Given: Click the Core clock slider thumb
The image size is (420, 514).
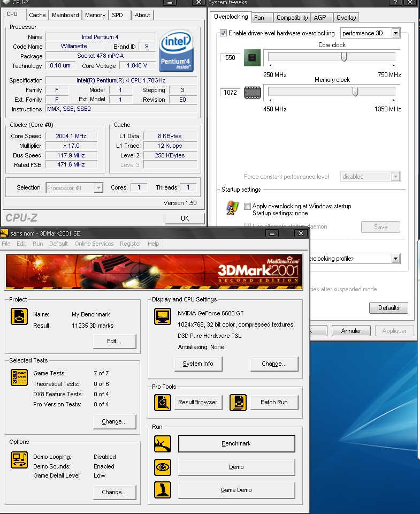Looking at the screenshot, I should tap(344, 57).
